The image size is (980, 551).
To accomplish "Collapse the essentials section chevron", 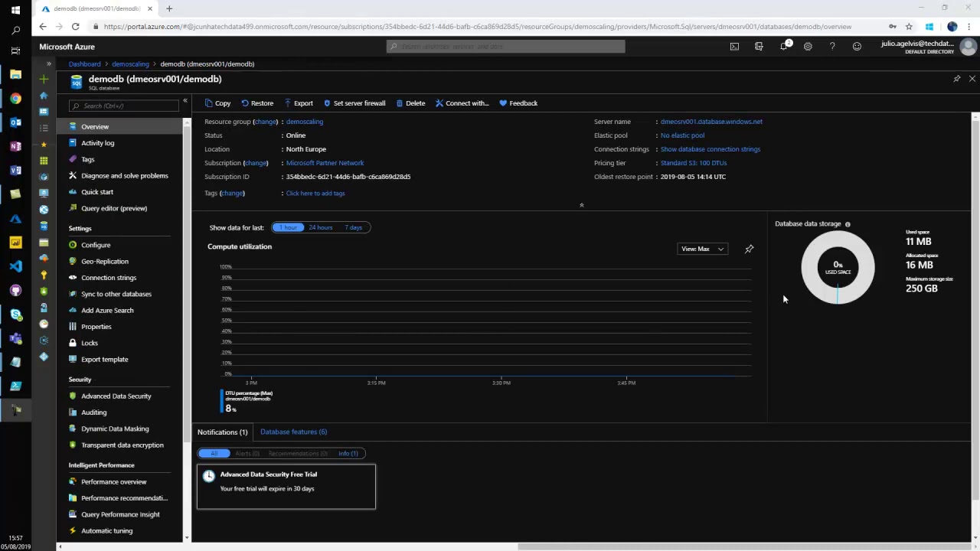I will pos(582,205).
